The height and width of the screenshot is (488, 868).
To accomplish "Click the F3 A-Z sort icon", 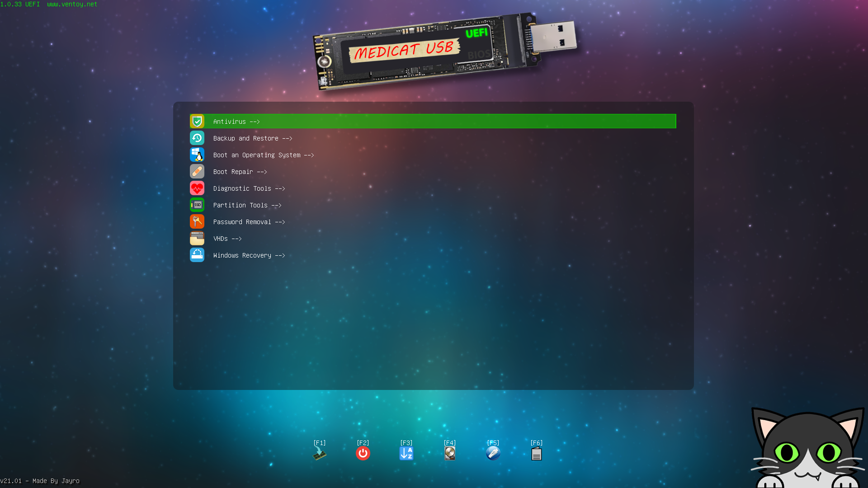I will [406, 454].
